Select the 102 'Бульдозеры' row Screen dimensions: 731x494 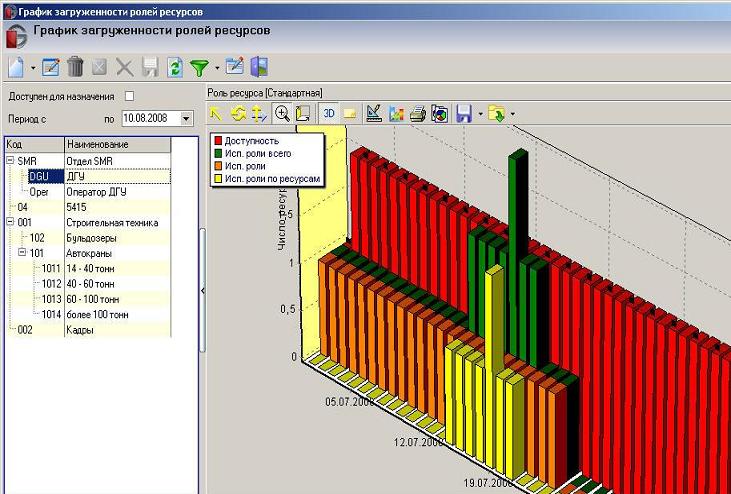(x=88, y=238)
